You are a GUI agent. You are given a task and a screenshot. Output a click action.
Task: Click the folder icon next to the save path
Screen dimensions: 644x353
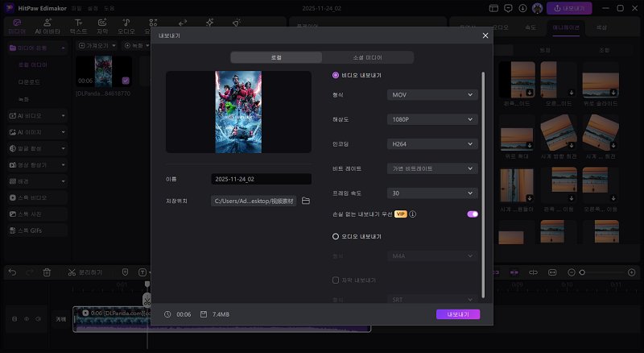pyautogui.click(x=306, y=201)
